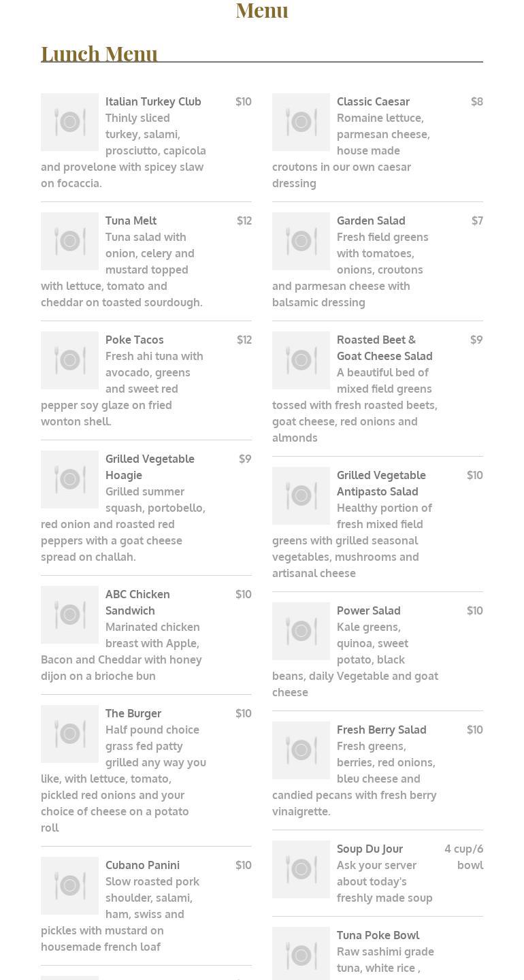This screenshot has height=980, width=524.
Task: Select the Power Salad plate icon
Action: pyautogui.click(x=301, y=631)
